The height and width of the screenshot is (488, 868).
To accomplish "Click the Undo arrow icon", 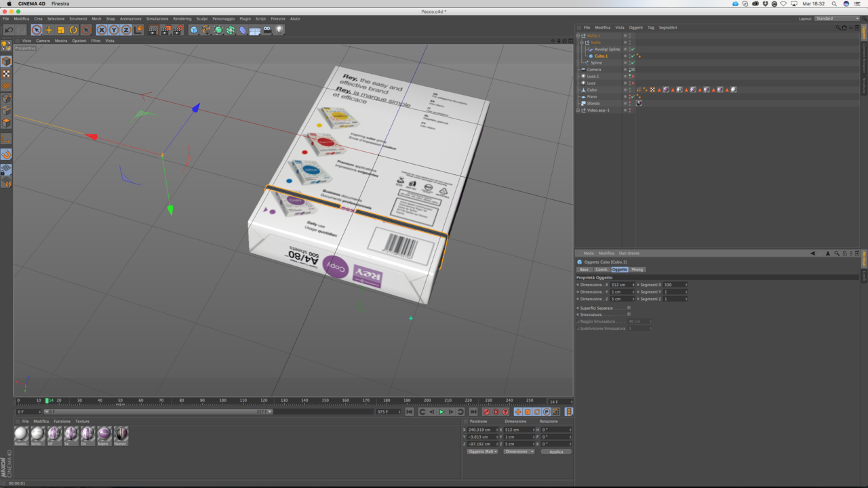I will click(x=9, y=30).
